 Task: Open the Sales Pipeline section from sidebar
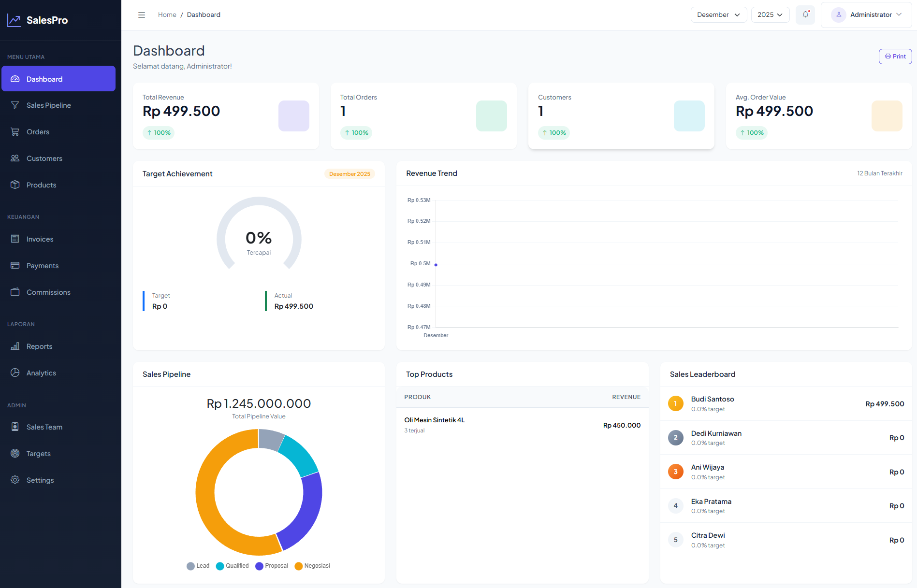[x=49, y=105]
